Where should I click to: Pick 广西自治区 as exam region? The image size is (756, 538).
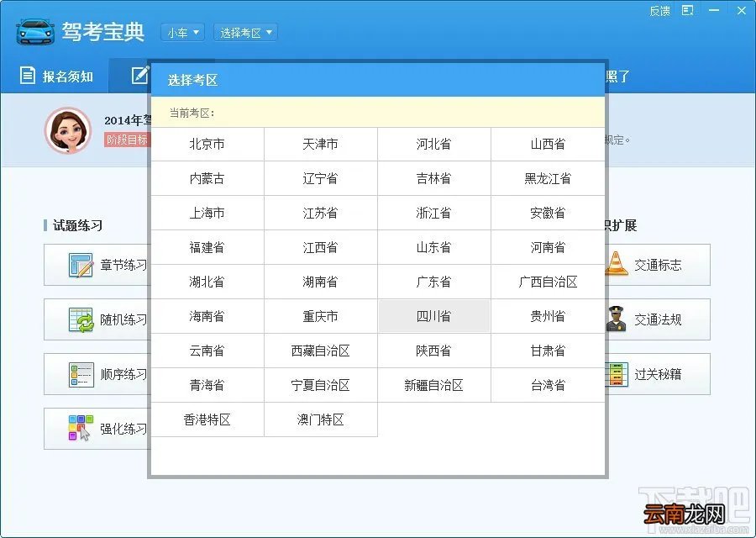click(x=548, y=282)
